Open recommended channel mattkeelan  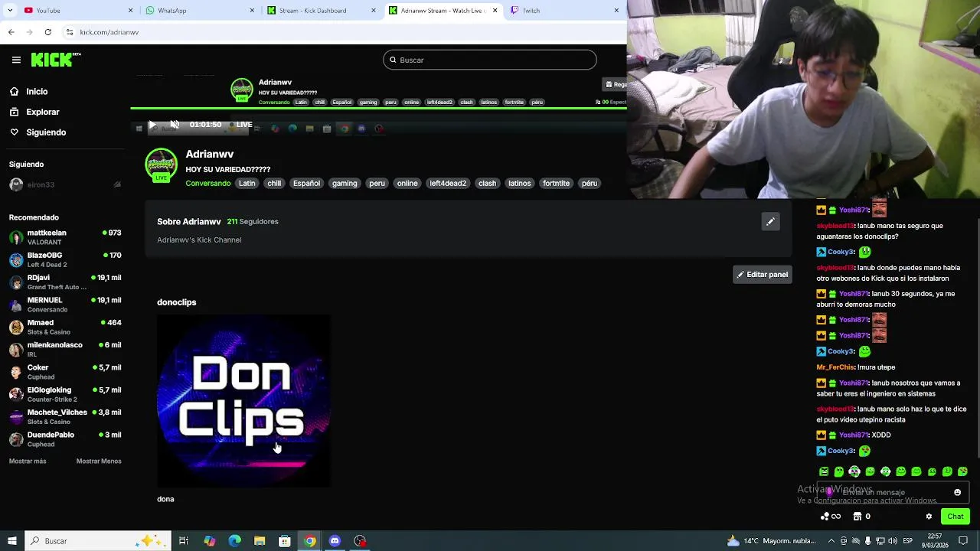coord(65,237)
